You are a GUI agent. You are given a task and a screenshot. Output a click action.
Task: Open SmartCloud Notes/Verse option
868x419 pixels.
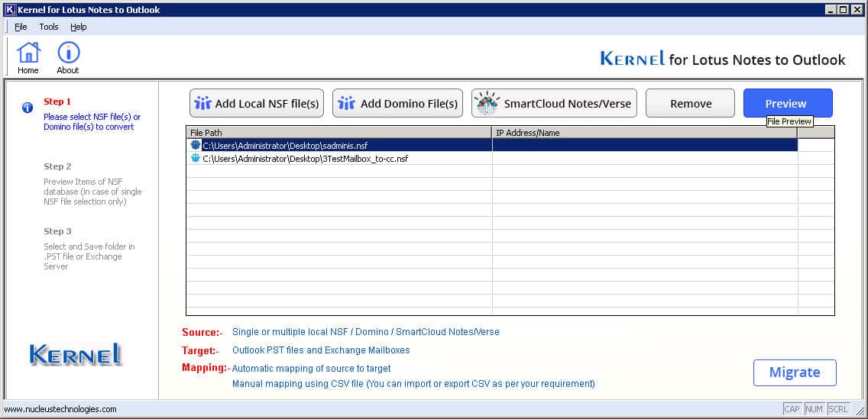coord(554,103)
